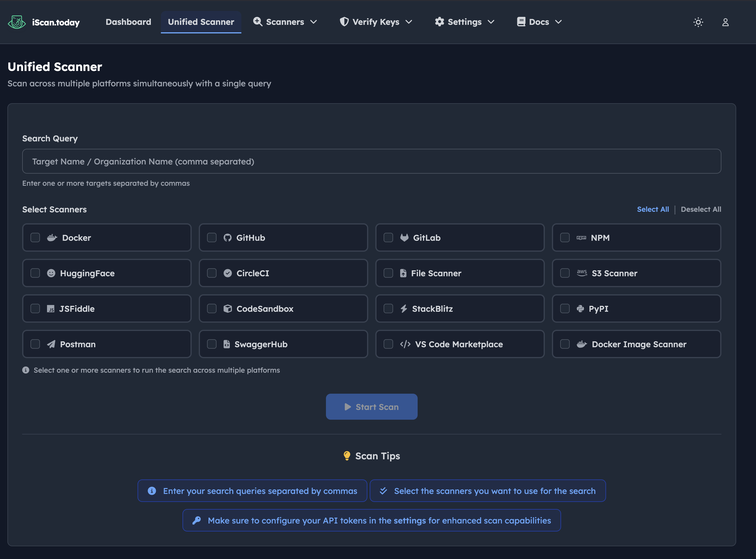Click the iScan.today logo icon

point(17,22)
